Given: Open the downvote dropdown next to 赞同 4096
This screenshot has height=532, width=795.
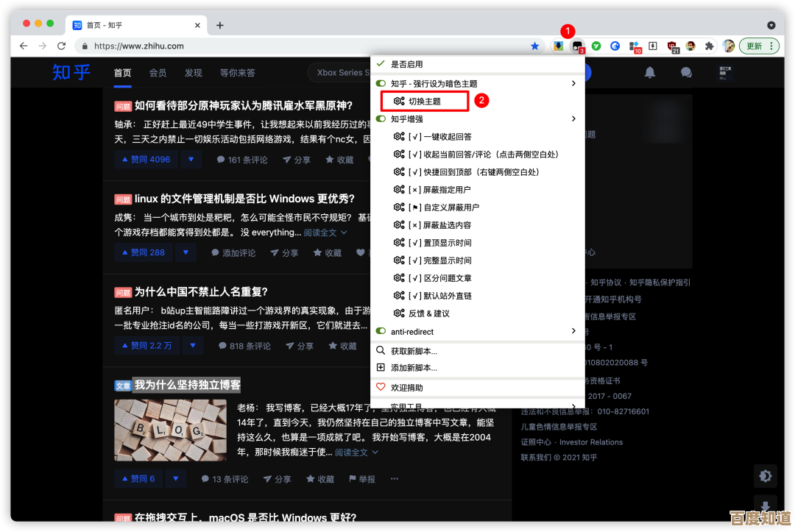Looking at the screenshot, I should pos(191,159).
